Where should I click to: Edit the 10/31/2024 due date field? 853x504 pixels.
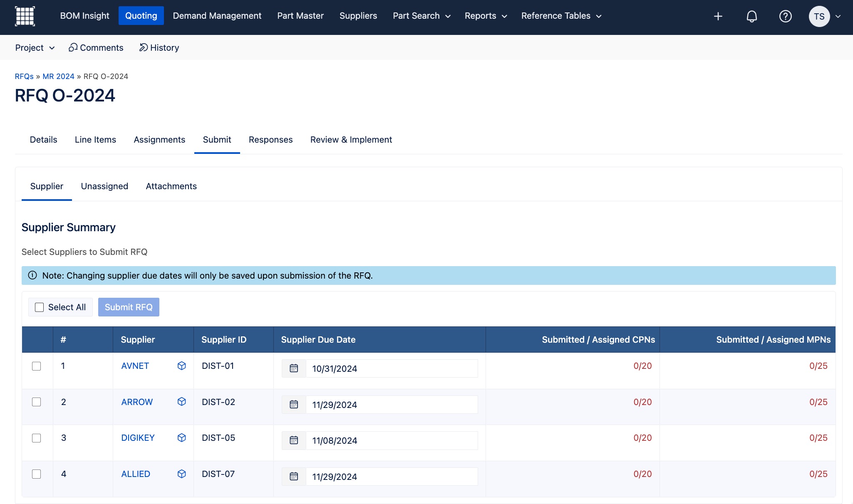(392, 368)
